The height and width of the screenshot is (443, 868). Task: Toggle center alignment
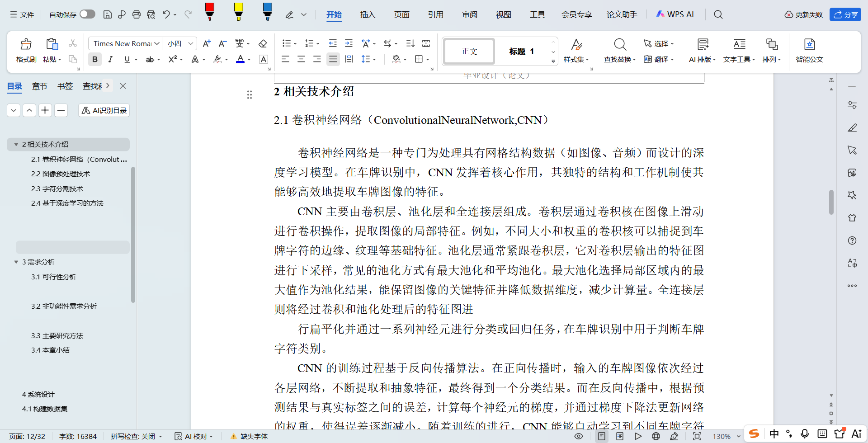[x=301, y=59]
